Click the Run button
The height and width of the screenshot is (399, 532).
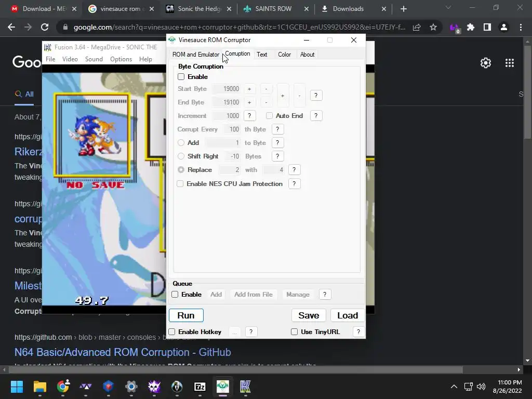click(x=186, y=315)
